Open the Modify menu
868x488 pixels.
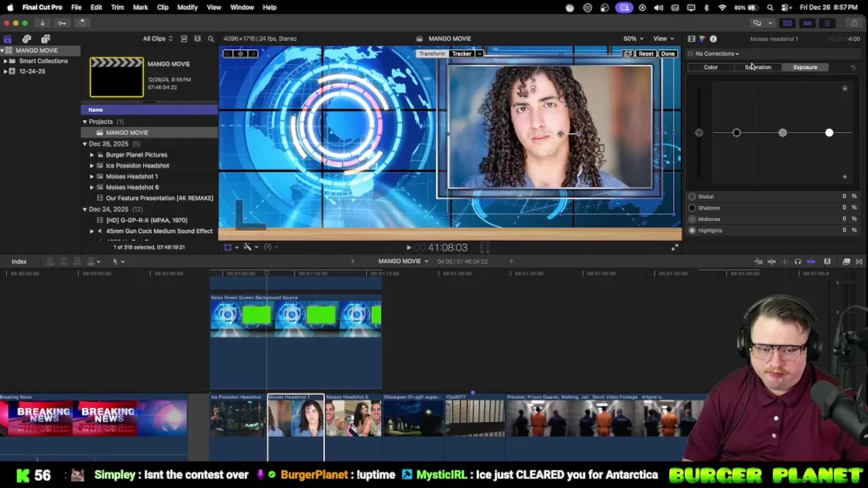187,7
